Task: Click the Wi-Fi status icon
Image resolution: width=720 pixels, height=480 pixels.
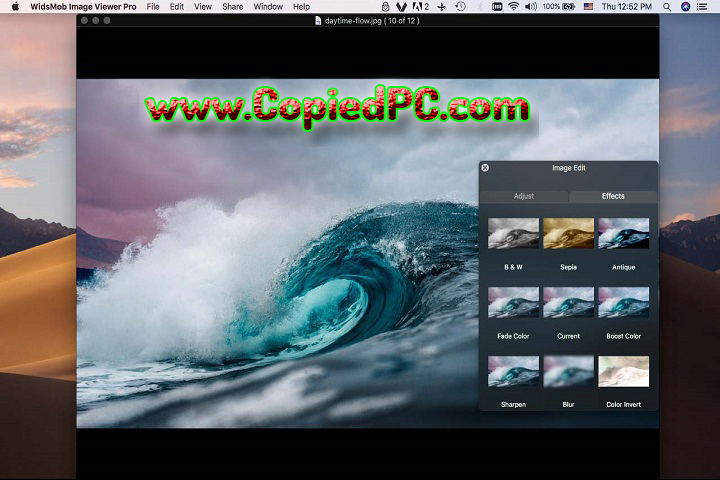Action: point(513,7)
